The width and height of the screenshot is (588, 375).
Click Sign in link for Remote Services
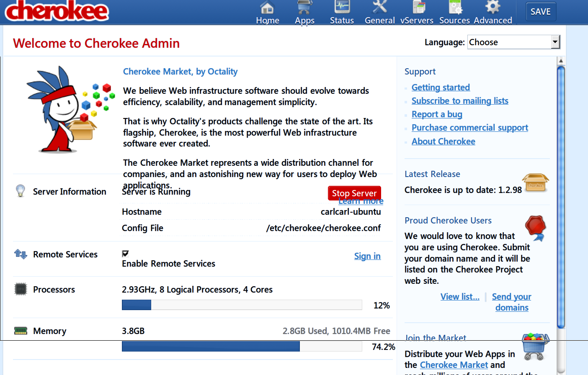click(367, 256)
